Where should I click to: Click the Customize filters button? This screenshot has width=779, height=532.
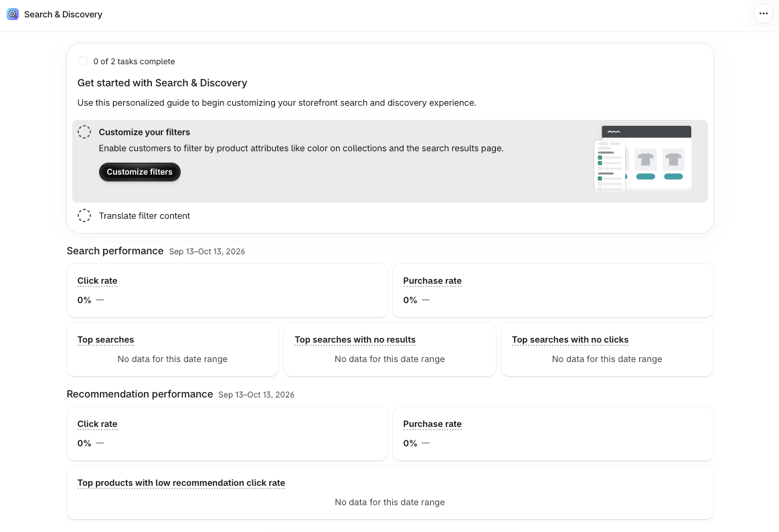[x=140, y=172]
